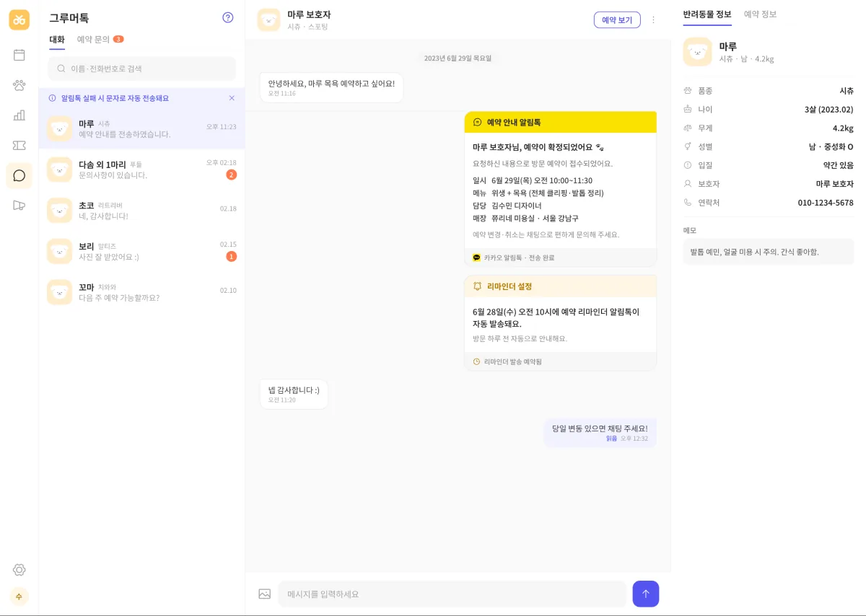Click the 카카오 알림톡 icon

[476, 258]
